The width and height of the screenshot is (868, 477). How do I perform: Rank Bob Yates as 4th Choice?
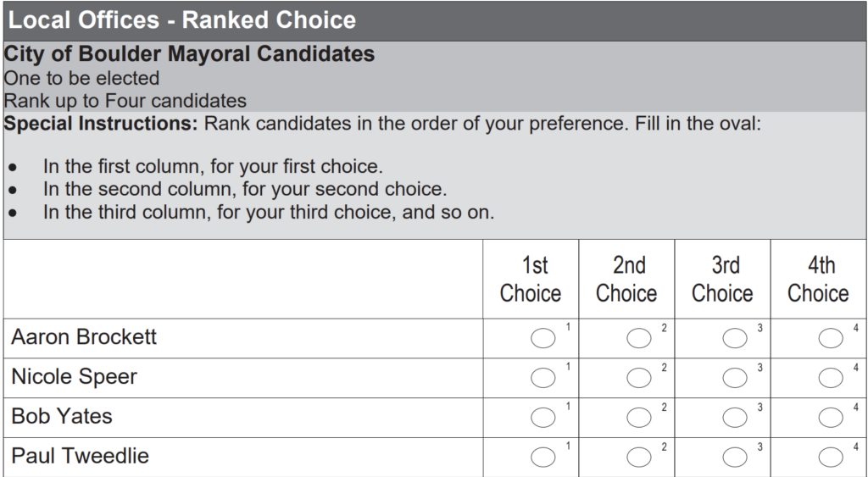[831, 418]
